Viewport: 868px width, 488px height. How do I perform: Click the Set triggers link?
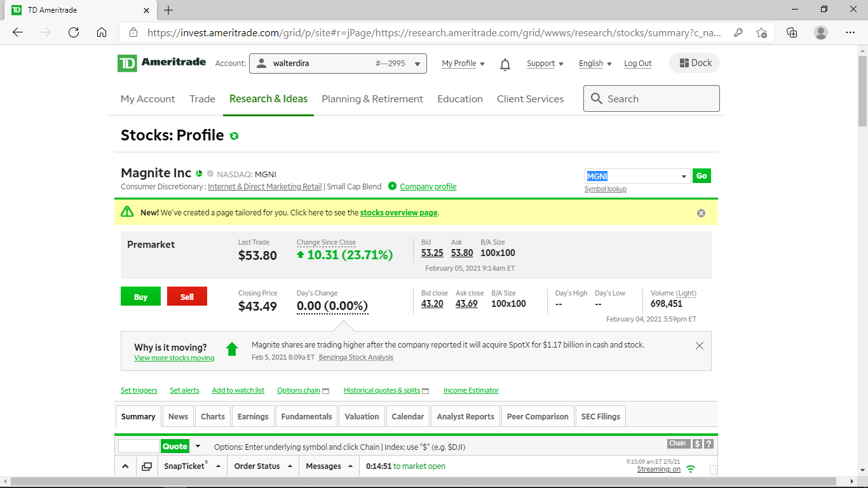click(x=139, y=391)
